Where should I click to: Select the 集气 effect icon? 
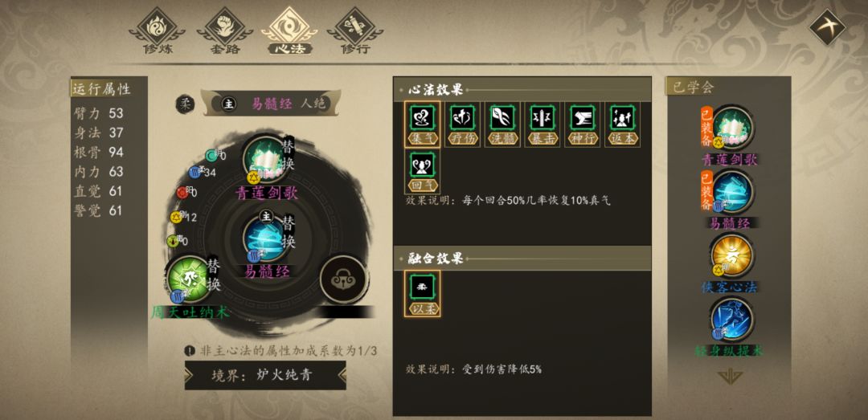(423, 124)
